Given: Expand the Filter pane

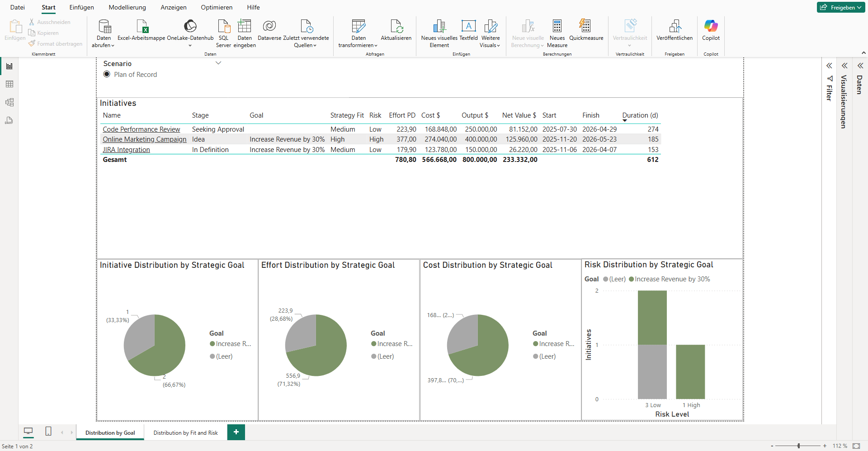Looking at the screenshot, I should tap(829, 66).
